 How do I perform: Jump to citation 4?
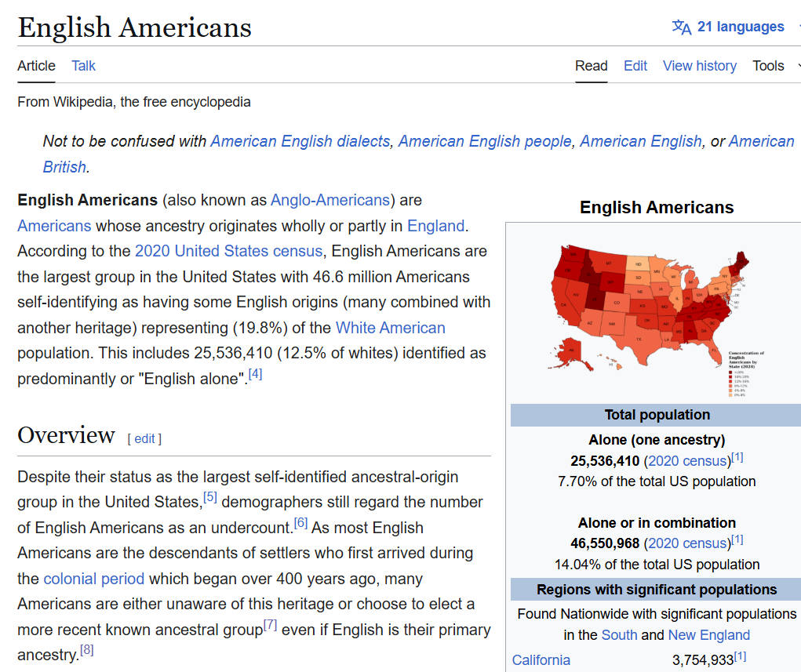tap(256, 374)
